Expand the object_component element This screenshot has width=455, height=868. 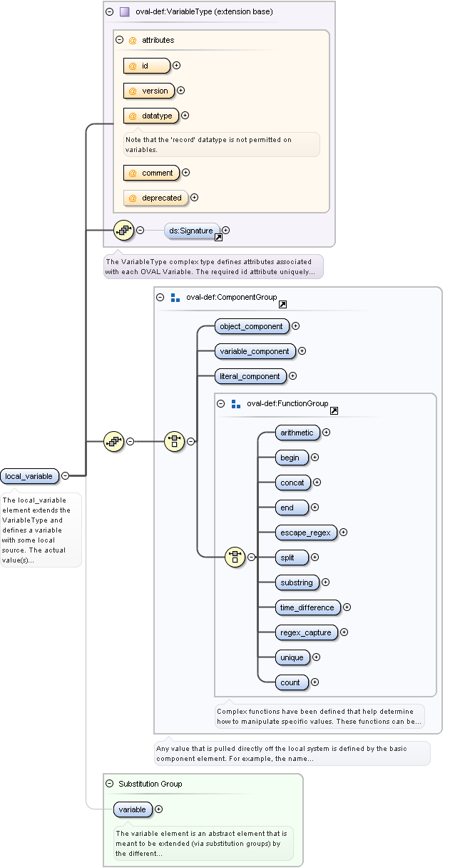(x=295, y=326)
